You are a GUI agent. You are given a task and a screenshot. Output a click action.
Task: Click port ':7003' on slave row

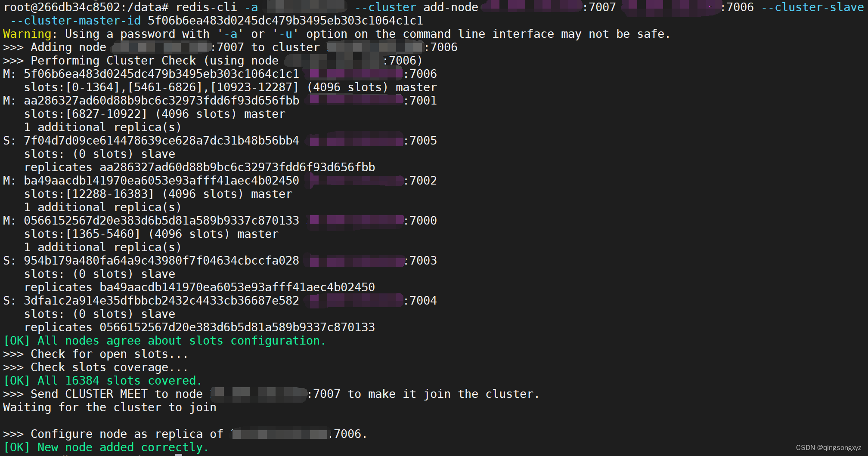[420, 261]
